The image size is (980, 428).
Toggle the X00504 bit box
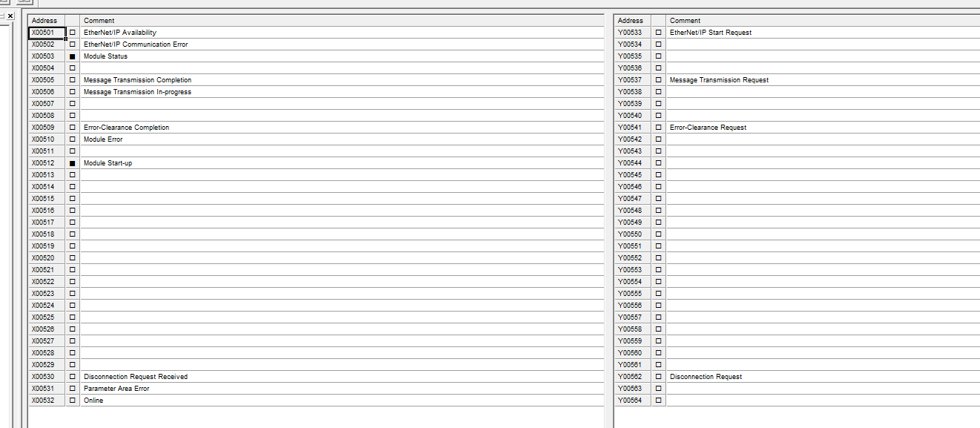(x=73, y=68)
